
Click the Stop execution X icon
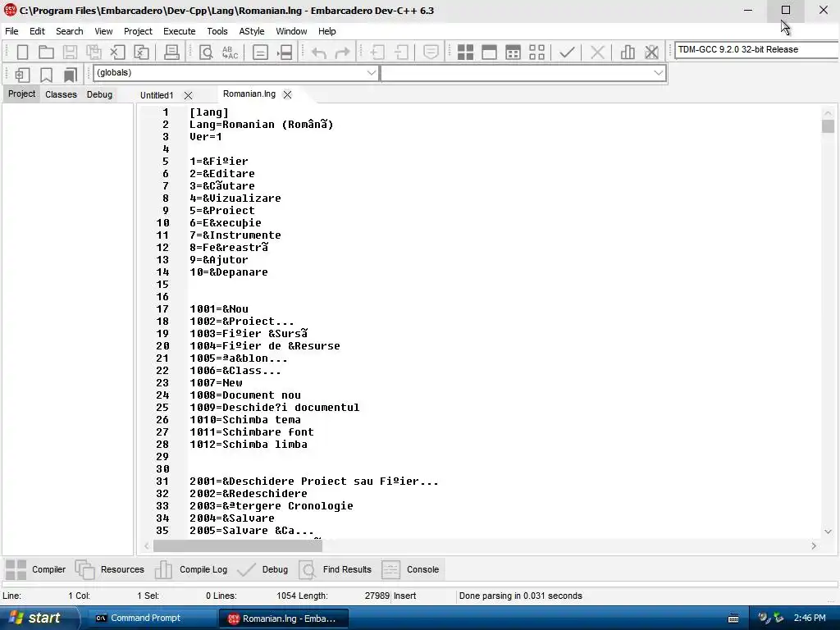pos(597,52)
